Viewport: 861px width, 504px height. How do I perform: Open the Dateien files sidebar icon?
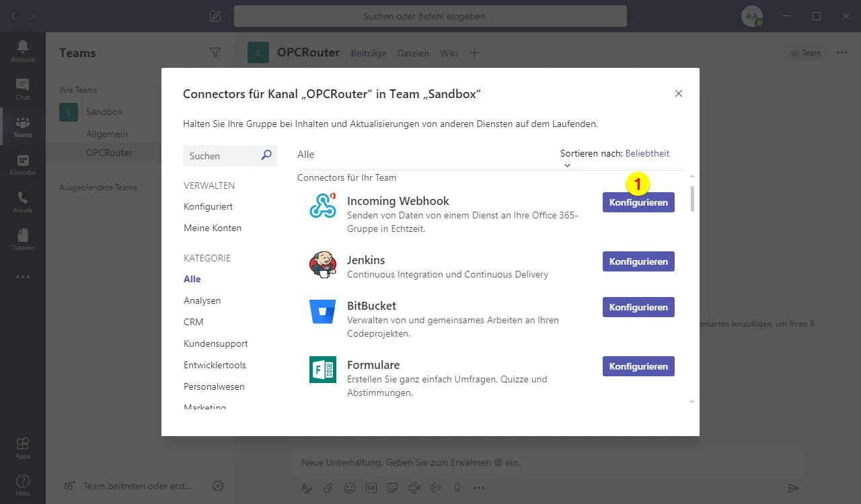[x=23, y=239]
